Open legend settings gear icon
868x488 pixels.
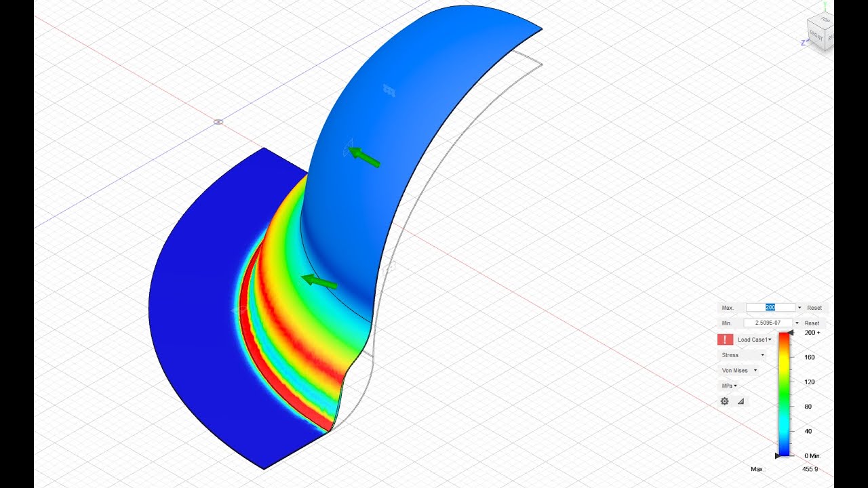coord(724,401)
